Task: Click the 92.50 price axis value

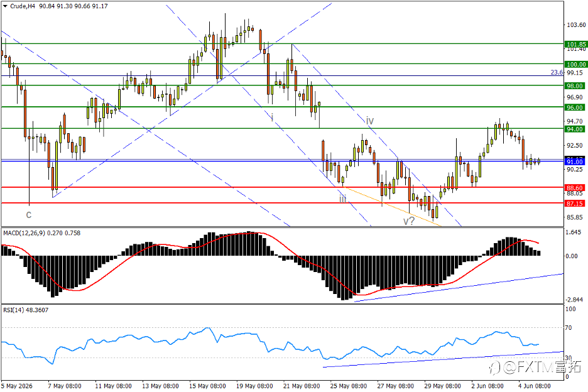Action: tap(575, 146)
